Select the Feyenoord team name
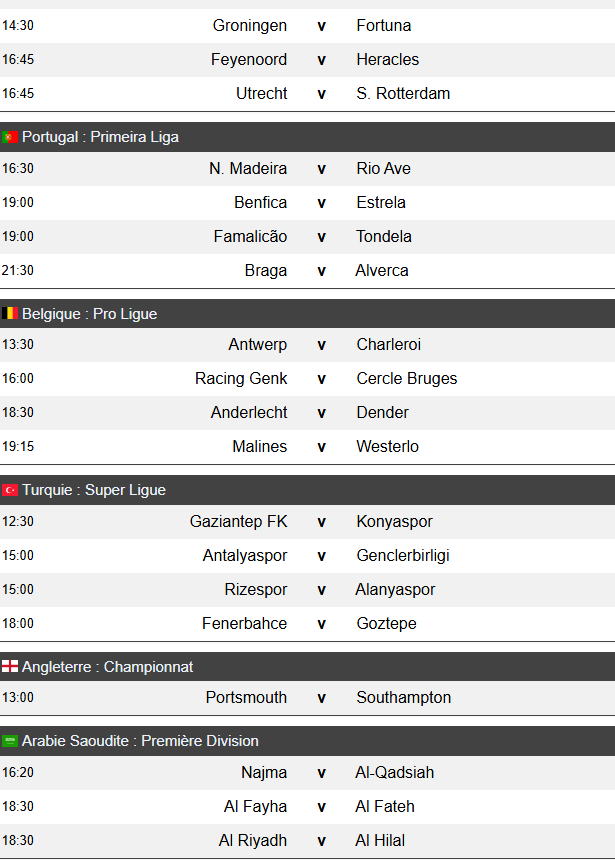Viewport: 615px width, 860px height. pos(249,59)
